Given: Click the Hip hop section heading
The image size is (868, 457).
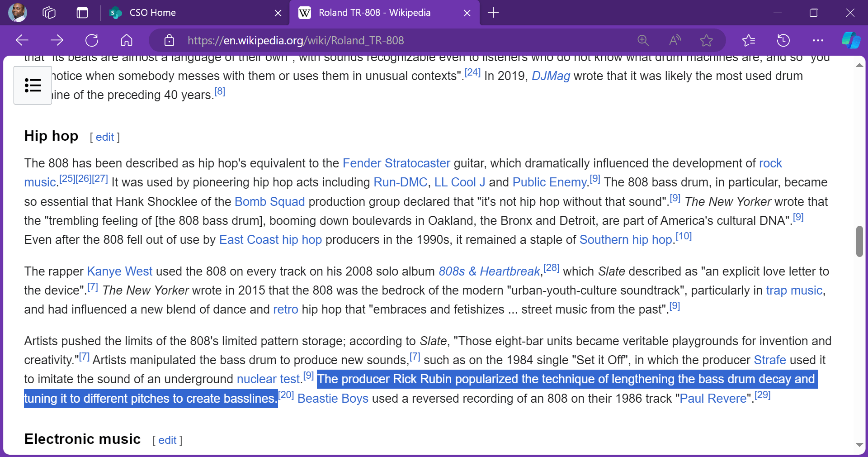Looking at the screenshot, I should tap(51, 136).
